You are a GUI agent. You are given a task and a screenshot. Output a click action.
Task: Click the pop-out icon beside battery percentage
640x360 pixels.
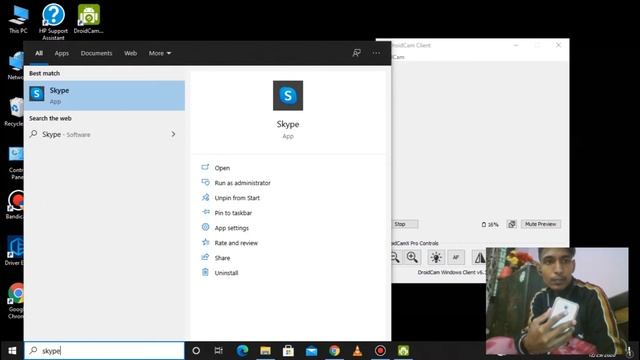(511, 224)
